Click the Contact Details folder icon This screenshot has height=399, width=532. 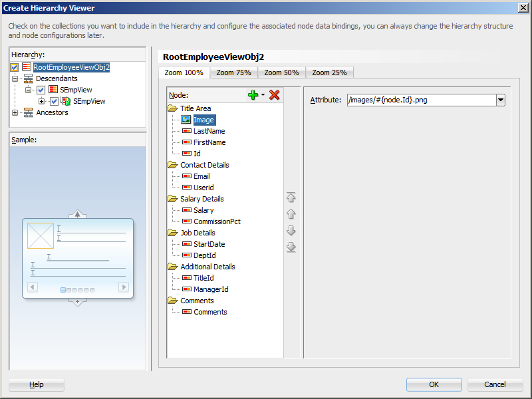pyautogui.click(x=173, y=165)
